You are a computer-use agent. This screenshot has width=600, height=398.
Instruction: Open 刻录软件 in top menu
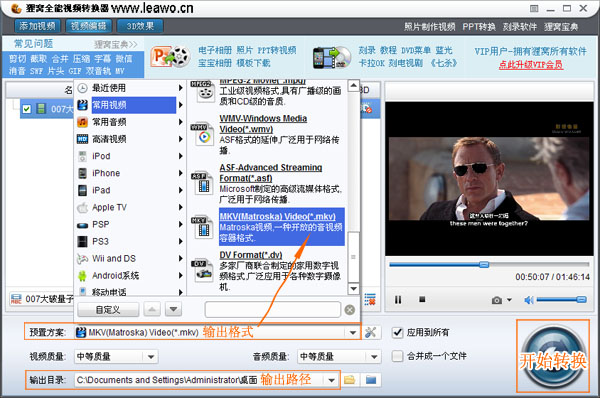click(520, 27)
